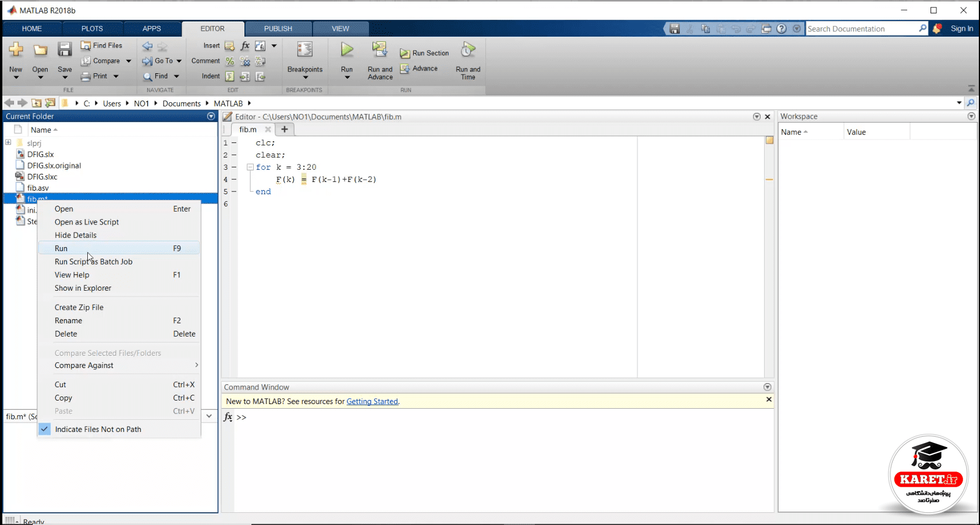Click the Run and Advance icon
This screenshot has width=980, height=525.
tap(380, 50)
